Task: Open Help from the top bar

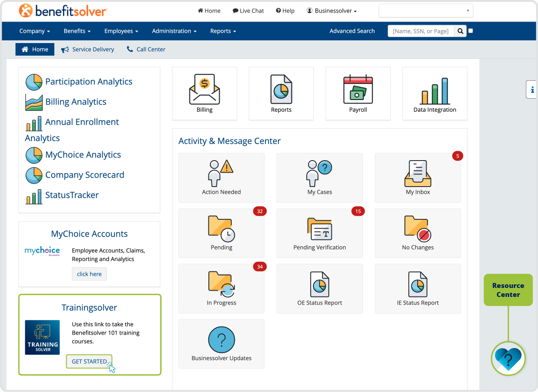Action: pos(285,11)
